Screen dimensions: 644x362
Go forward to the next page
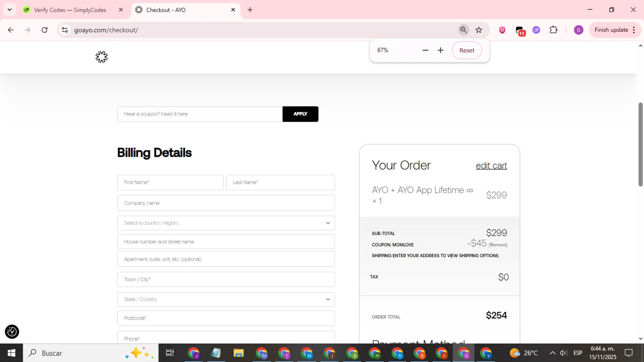pyautogui.click(x=27, y=30)
